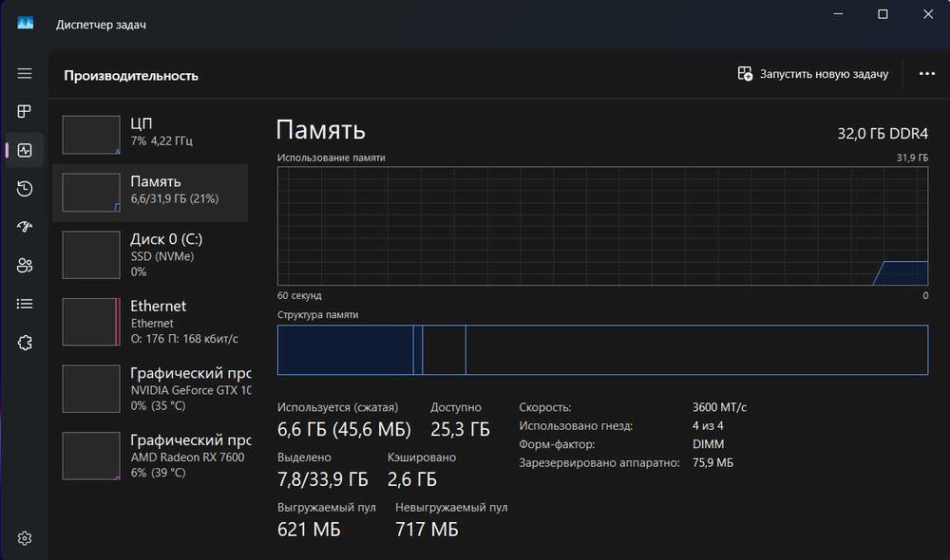Click the 621 МБ paged pool value
The width and height of the screenshot is (950, 560).
pos(309,530)
